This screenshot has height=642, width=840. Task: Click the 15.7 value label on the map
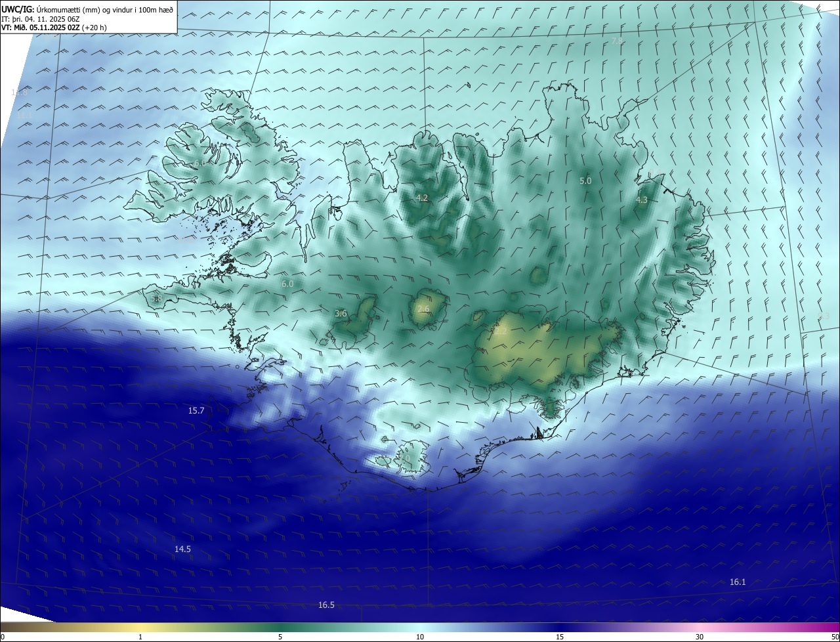coord(196,410)
